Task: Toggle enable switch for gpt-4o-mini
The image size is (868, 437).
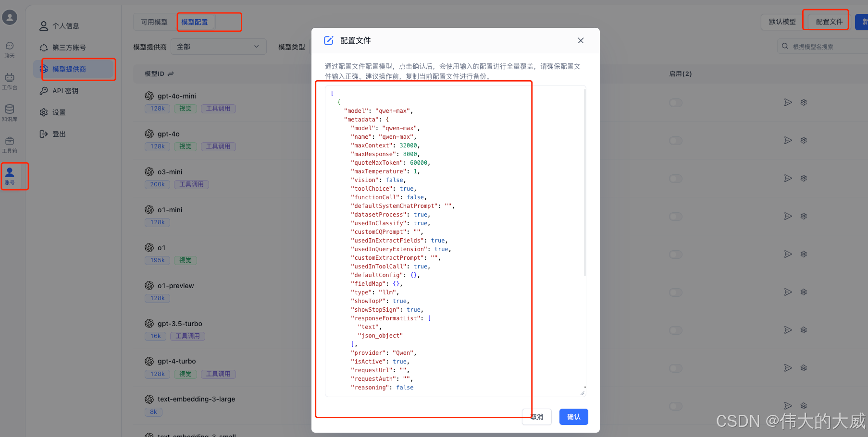Action: click(x=676, y=103)
